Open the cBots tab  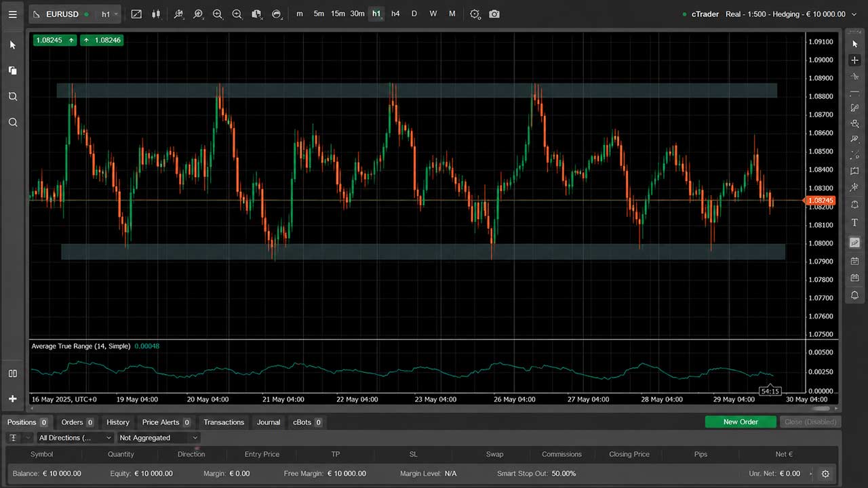[307, 422]
